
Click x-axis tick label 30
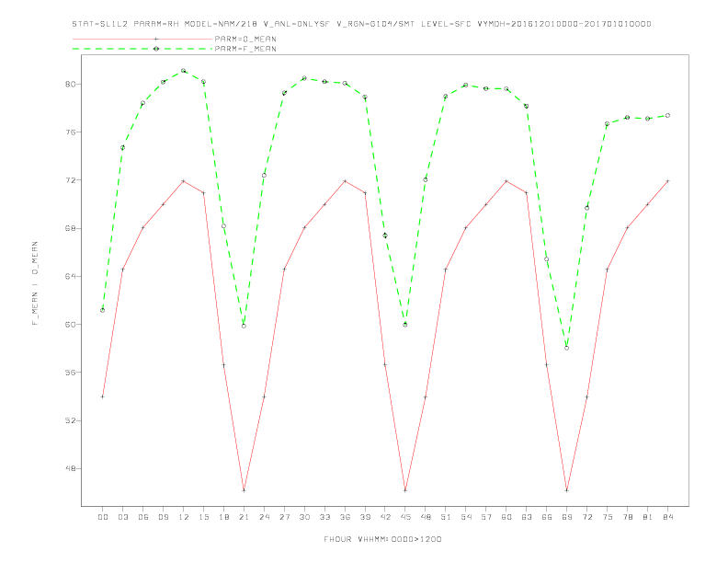pyautogui.click(x=304, y=517)
